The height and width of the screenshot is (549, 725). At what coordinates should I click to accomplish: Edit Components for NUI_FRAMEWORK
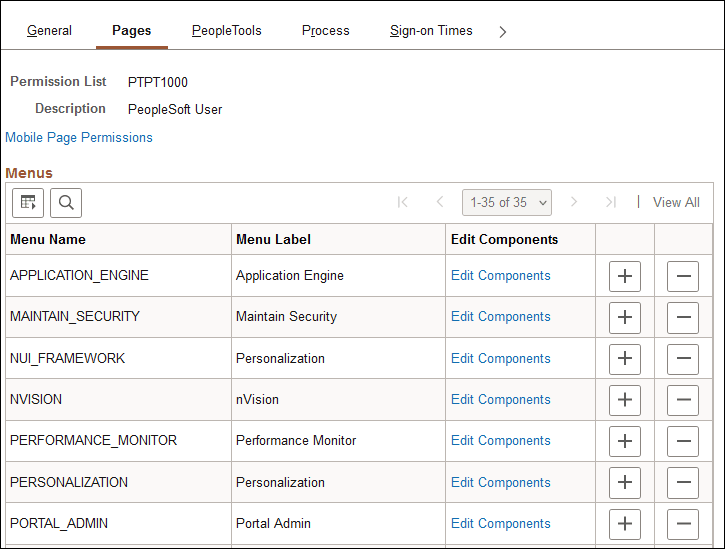500,358
